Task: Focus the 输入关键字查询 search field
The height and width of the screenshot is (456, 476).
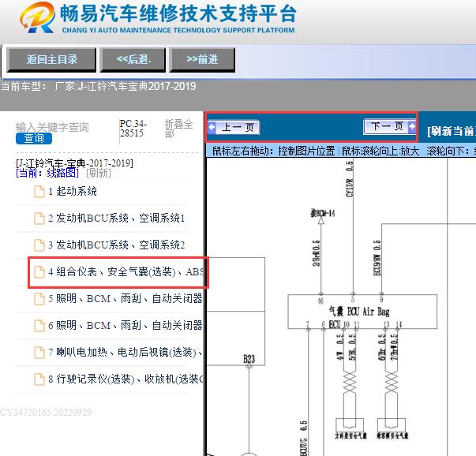Action: [x=52, y=127]
